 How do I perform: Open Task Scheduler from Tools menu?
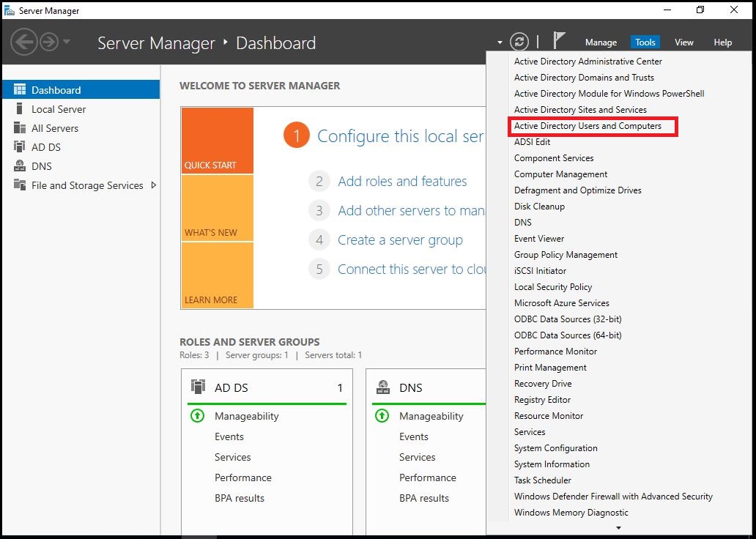542,480
